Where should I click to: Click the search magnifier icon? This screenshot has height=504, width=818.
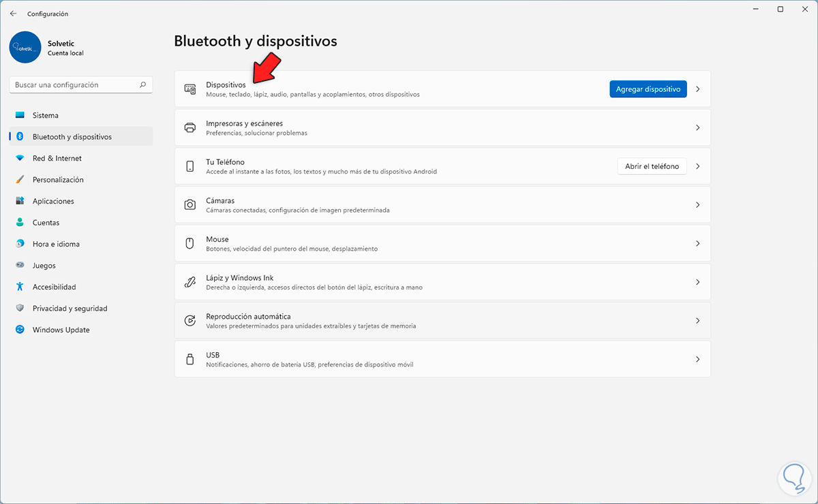click(x=142, y=85)
